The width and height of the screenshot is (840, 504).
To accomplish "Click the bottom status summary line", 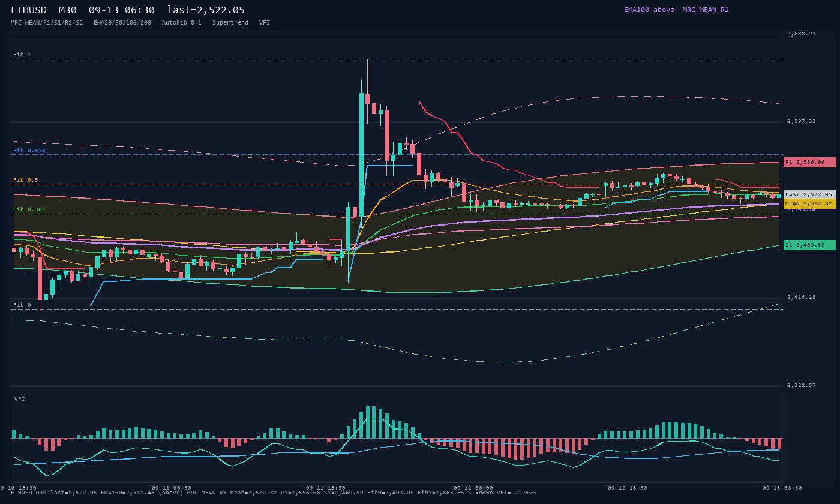I will tap(274, 493).
